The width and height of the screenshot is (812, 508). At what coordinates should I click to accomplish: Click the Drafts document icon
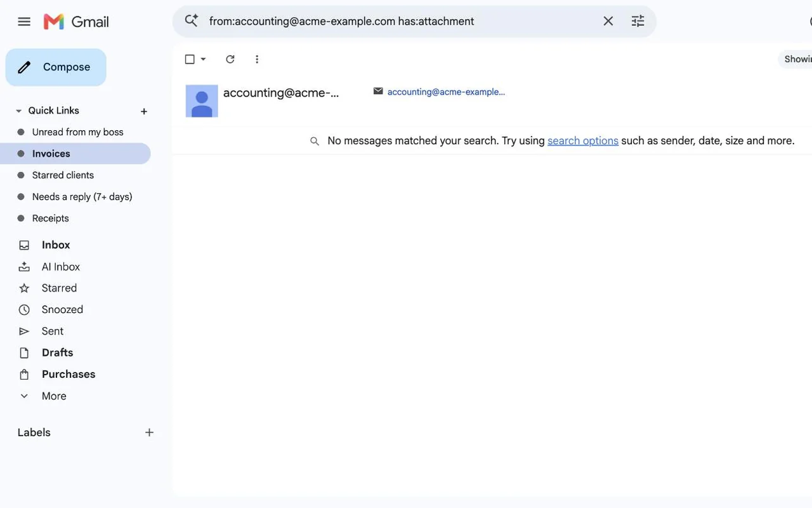24,353
